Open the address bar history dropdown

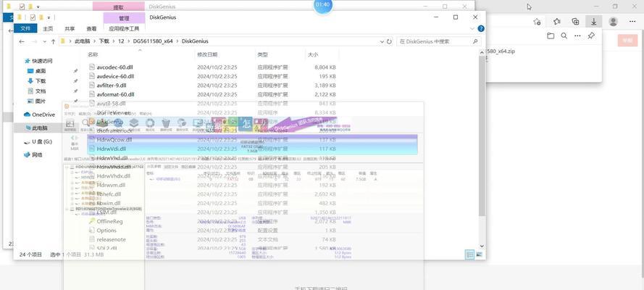tap(382, 41)
